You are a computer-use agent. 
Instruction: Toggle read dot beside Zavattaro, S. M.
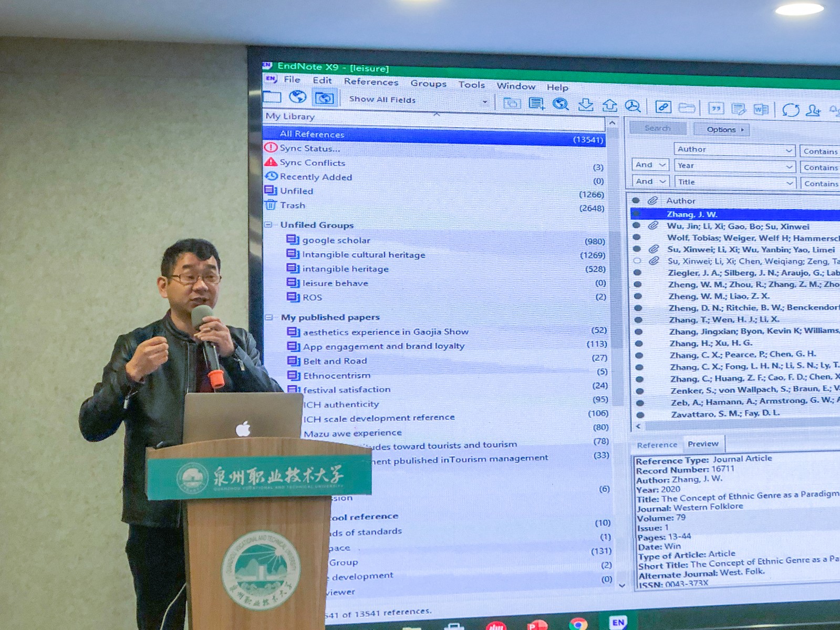[x=640, y=415]
